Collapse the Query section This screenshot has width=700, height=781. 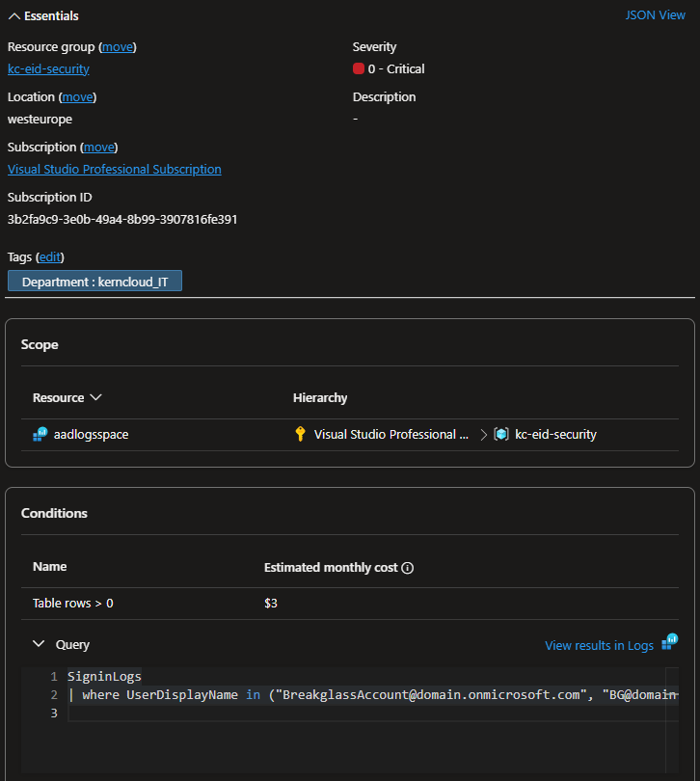click(x=39, y=644)
